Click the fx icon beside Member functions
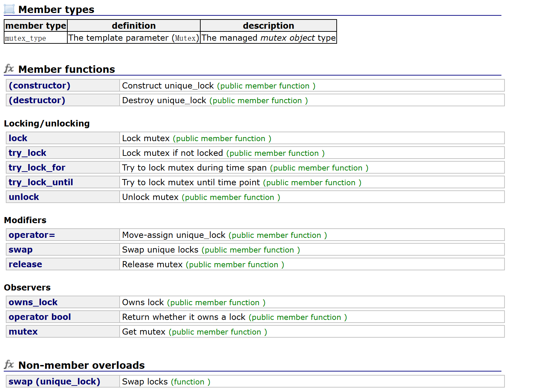Image resolution: width=538 pixels, height=392 pixels. coord(9,69)
